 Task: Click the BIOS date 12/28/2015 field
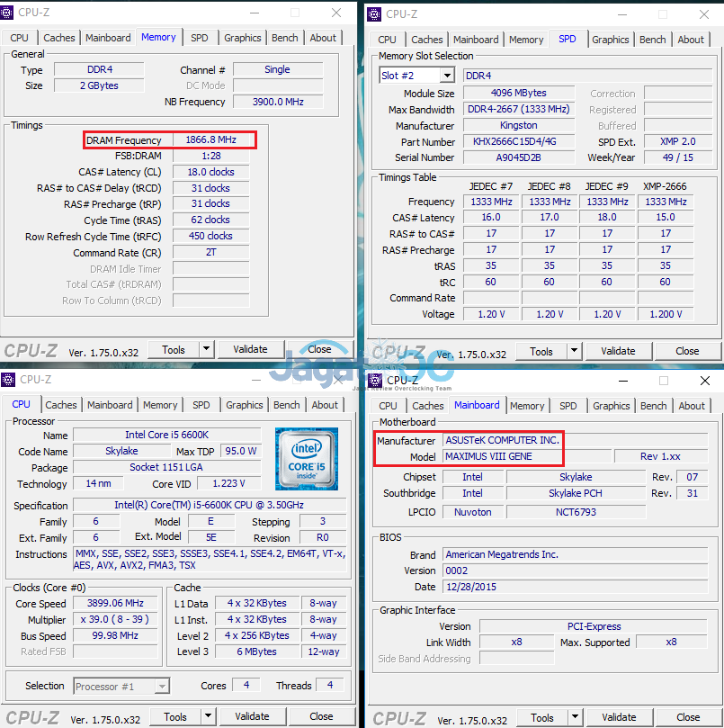pyautogui.click(x=576, y=587)
